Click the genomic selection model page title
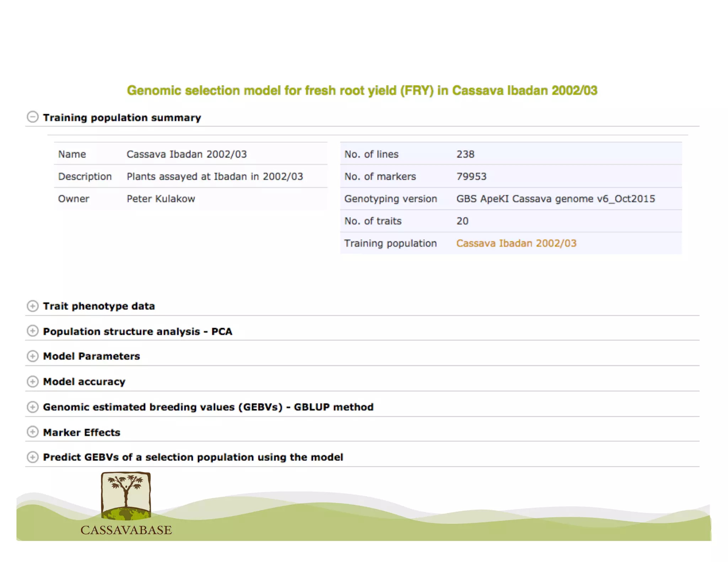 (x=362, y=91)
